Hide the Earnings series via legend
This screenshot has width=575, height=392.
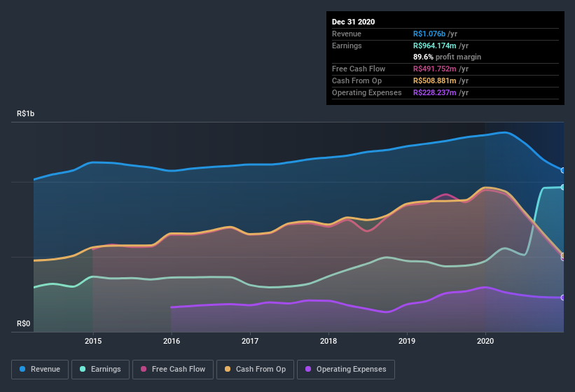pos(100,369)
